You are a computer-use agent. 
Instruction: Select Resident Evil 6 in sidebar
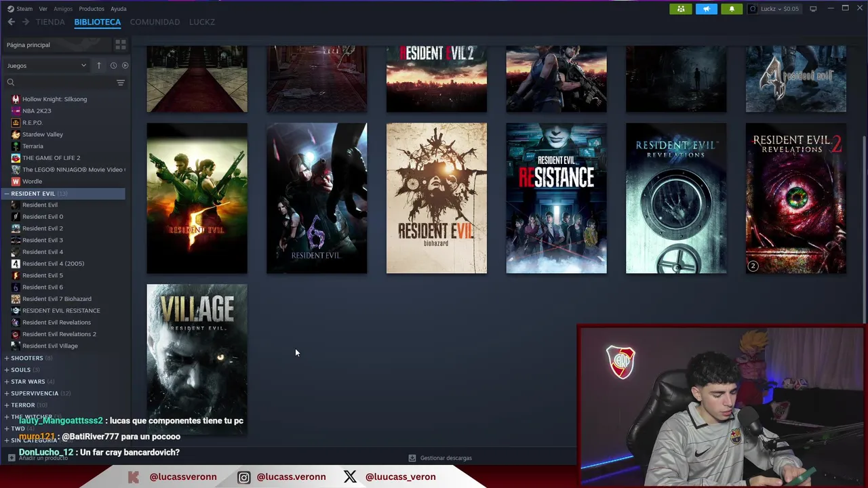click(43, 287)
